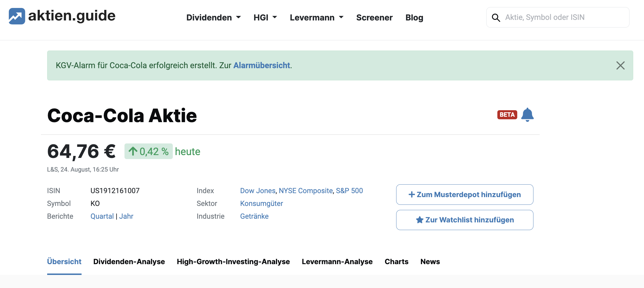Add Coca-Cola via Zum Musterdepot hinzufügen
The image size is (644, 288).
465,195
